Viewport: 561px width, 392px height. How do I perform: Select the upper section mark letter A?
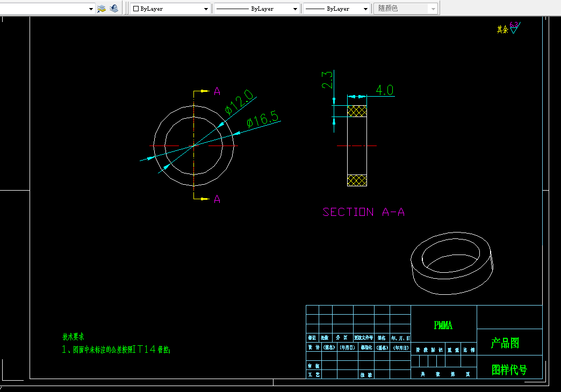click(x=217, y=92)
